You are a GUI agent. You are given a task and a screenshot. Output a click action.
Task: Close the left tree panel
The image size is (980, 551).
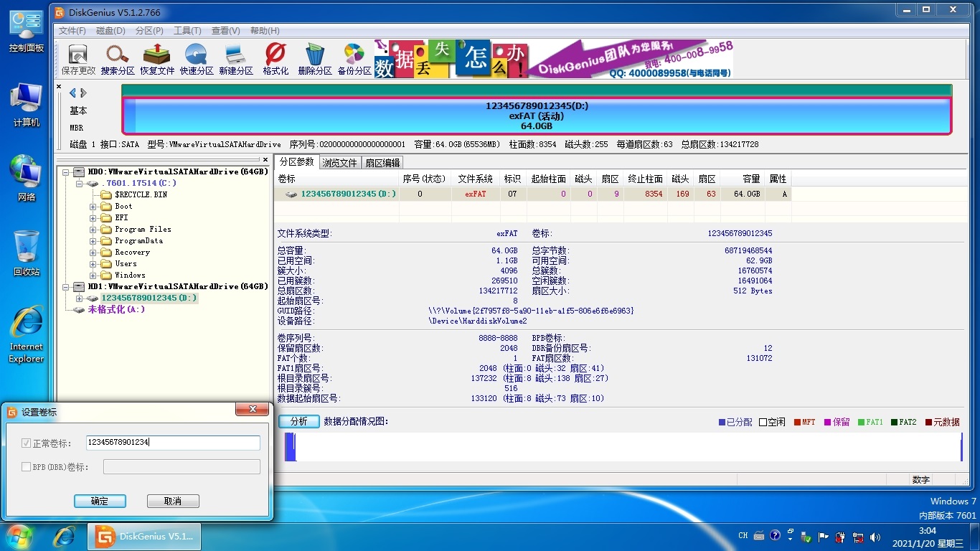[265, 160]
